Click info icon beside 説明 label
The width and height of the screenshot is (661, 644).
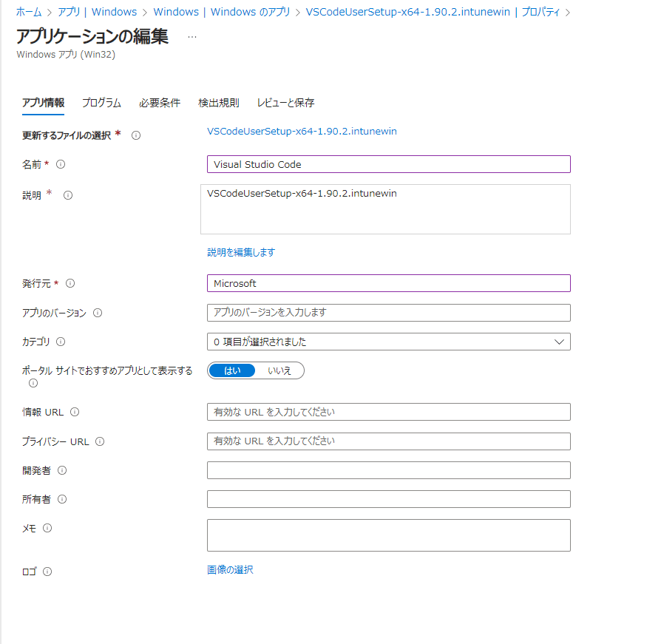(68, 195)
